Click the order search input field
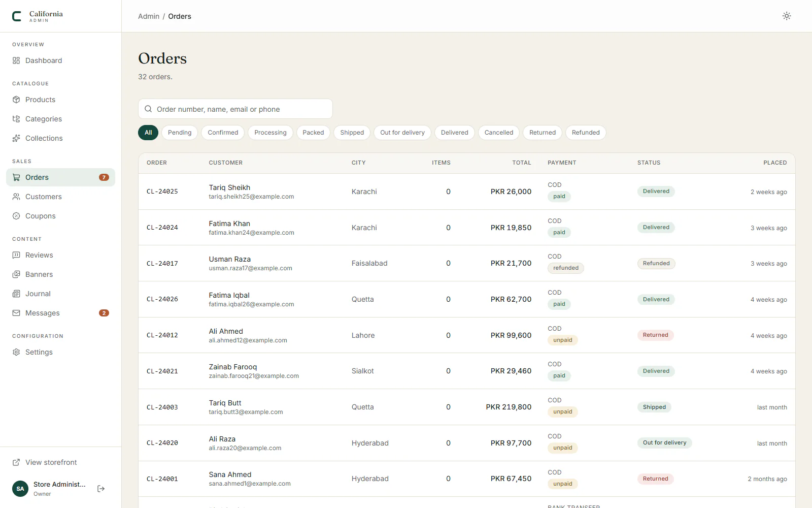 [235, 109]
